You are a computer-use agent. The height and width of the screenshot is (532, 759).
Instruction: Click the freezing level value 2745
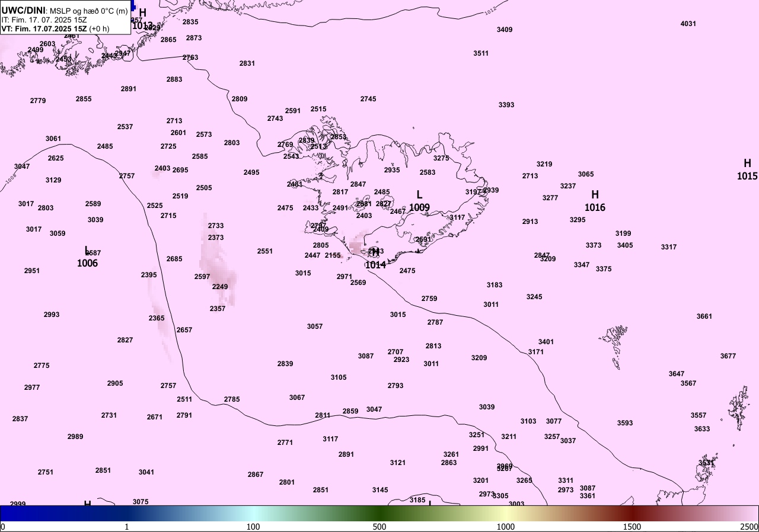[x=368, y=99]
